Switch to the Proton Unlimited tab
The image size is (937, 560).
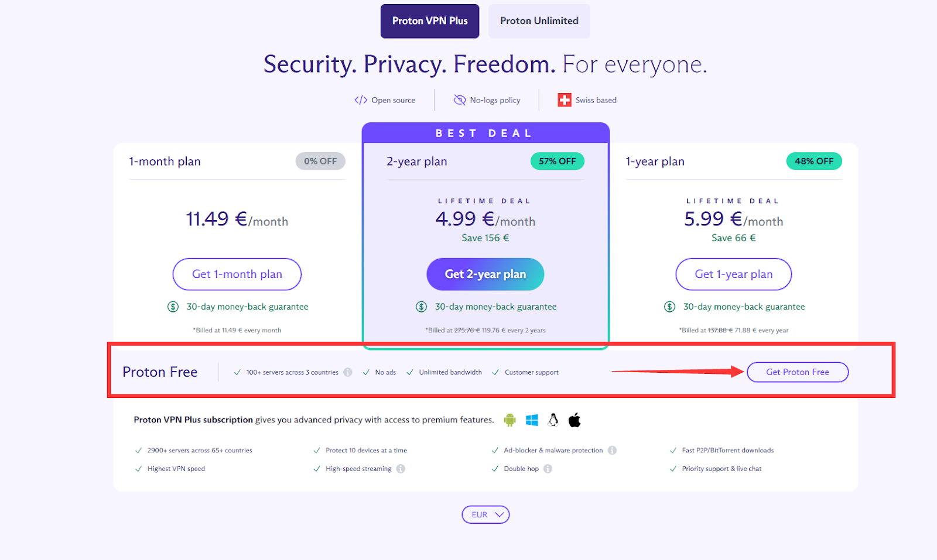[x=539, y=21]
